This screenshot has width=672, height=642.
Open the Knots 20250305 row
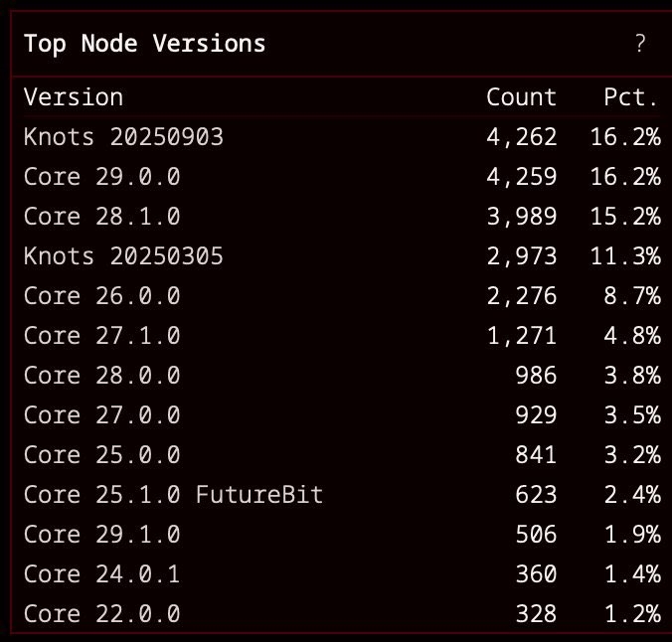click(x=123, y=256)
